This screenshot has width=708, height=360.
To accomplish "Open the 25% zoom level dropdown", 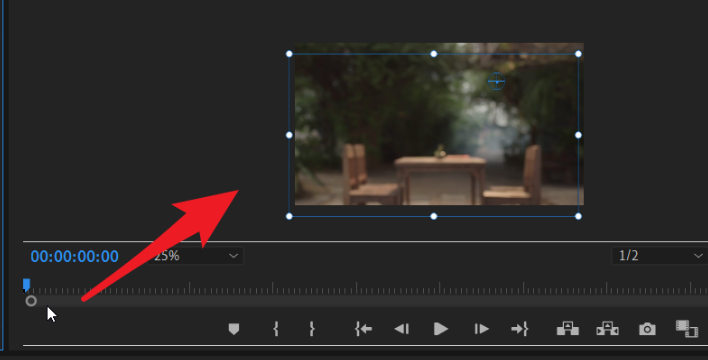I will click(x=195, y=256).
